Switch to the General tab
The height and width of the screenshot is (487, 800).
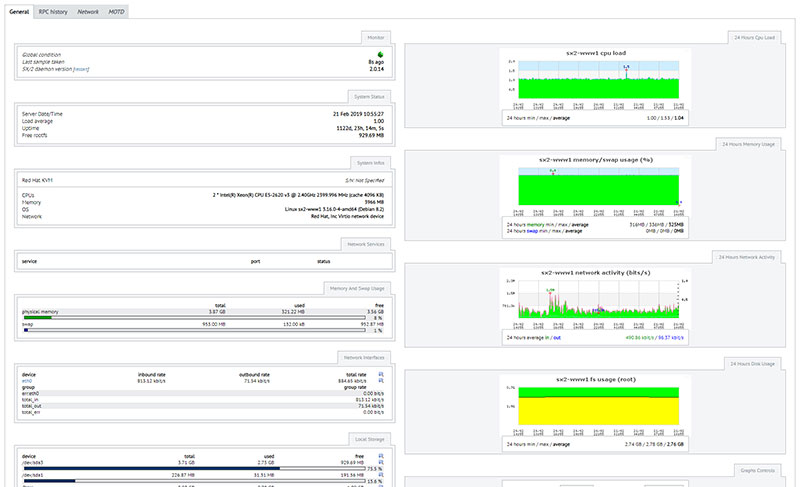19,12
